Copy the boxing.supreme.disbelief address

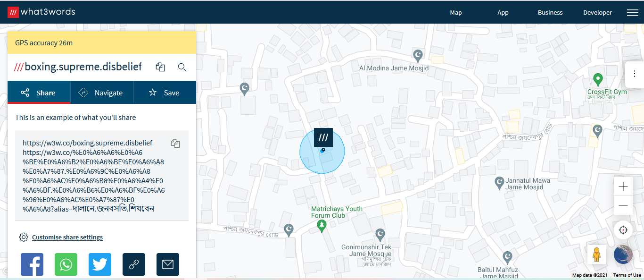[x=160, y=67]
